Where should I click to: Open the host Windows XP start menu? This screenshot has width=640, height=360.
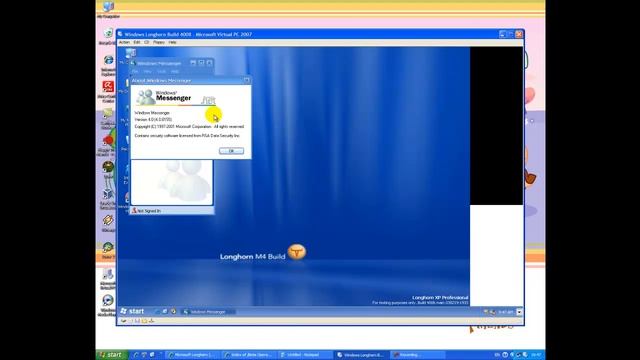click(111, 355)
